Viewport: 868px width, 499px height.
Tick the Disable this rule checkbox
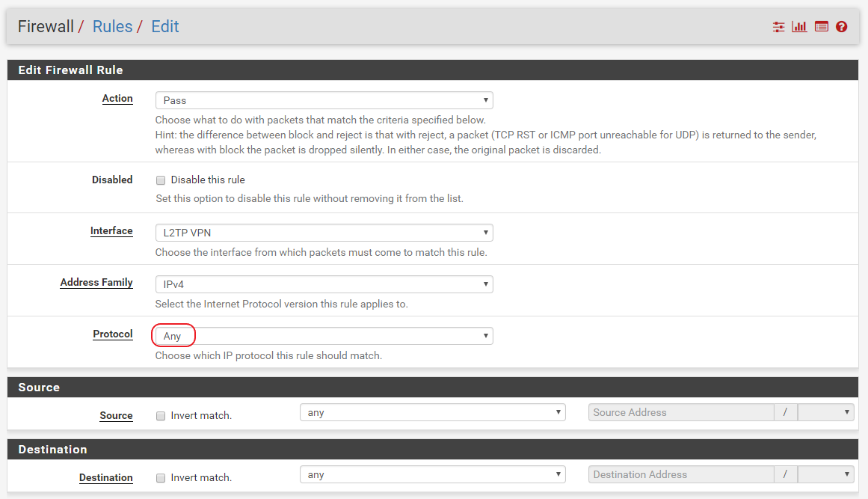point(161,180)
